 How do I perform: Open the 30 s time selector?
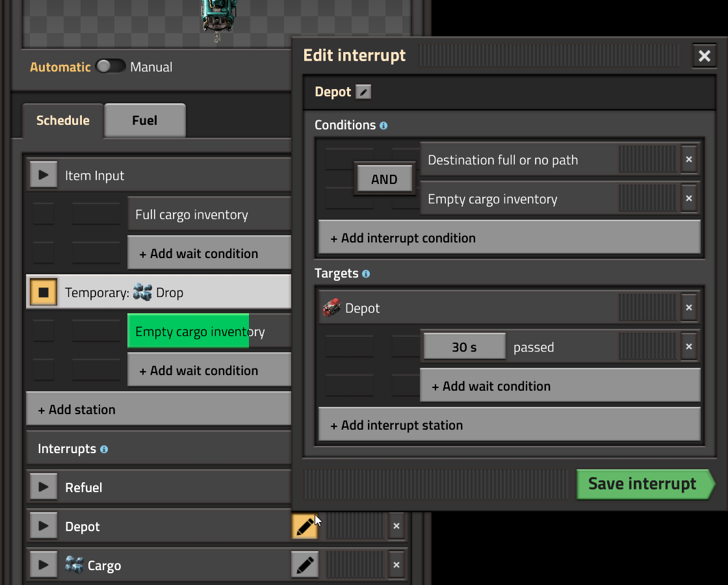(464, 347)
